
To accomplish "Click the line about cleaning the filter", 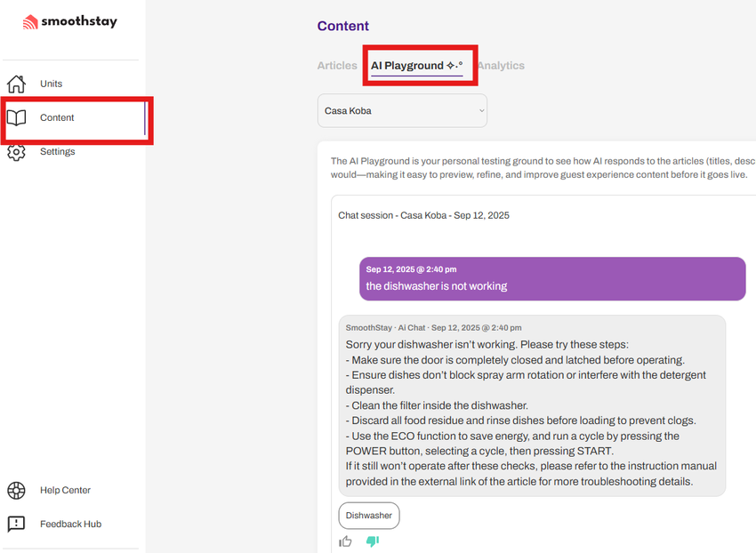I will point(437,405).
